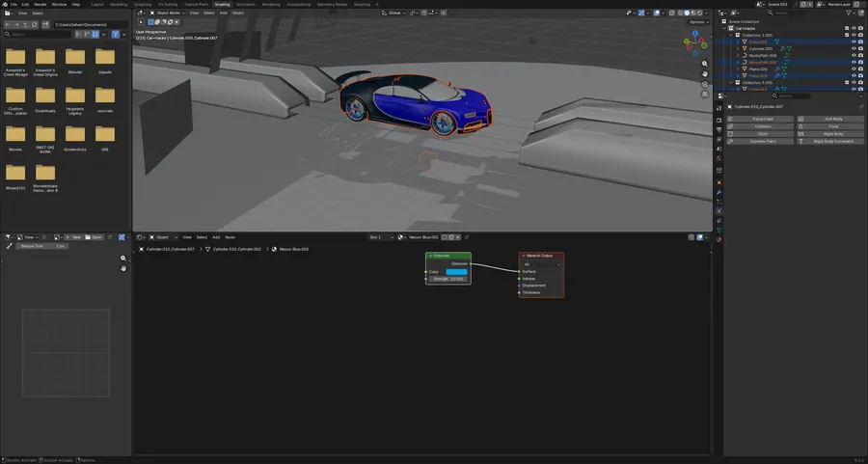Select the tweak cursor tool in viewport header
Viewport: 868px width, 464px height.
141,22
